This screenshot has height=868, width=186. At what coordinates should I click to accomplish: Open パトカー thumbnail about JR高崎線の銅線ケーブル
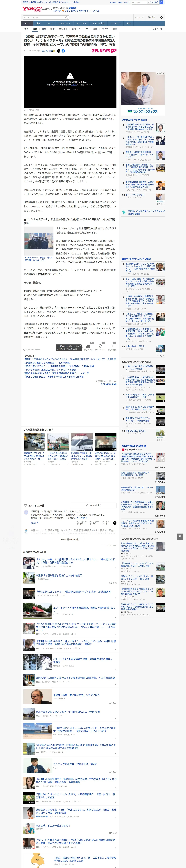(x=82, y=442)
